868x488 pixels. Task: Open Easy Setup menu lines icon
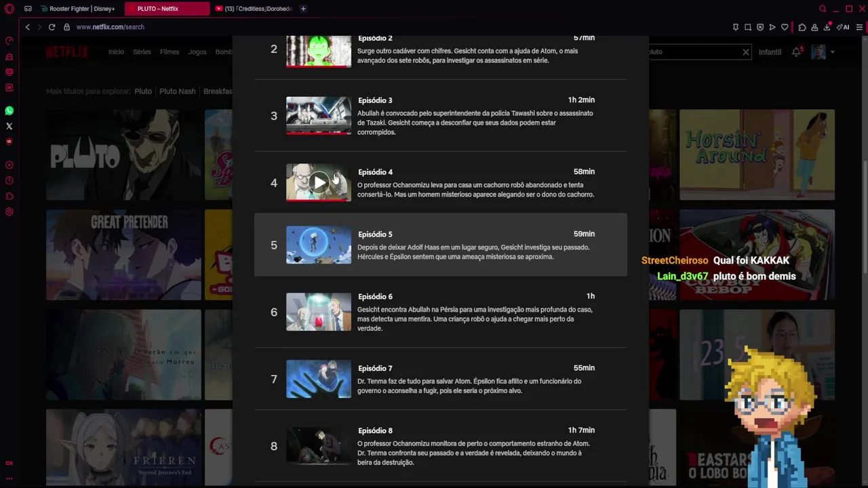click(x=859, y=27)
